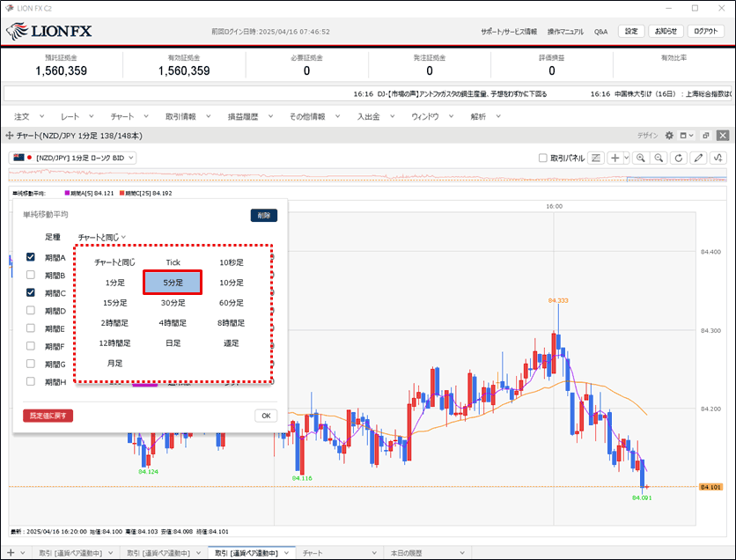The width and height of the screenshot is (736, 560).
Task: Enable the 期間D checkbox
Action: click(x=31, y=310)
